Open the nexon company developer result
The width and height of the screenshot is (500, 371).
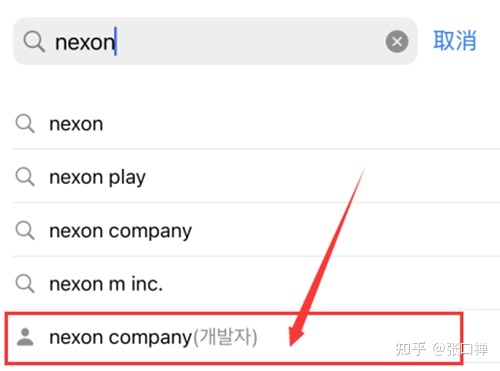[x=234, y=337]
